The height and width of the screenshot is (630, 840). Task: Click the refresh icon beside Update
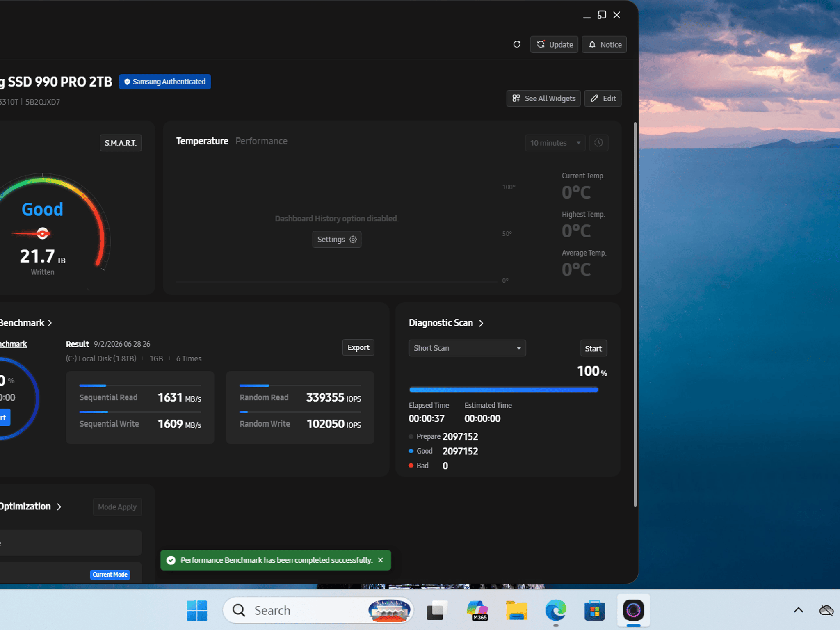517,44
